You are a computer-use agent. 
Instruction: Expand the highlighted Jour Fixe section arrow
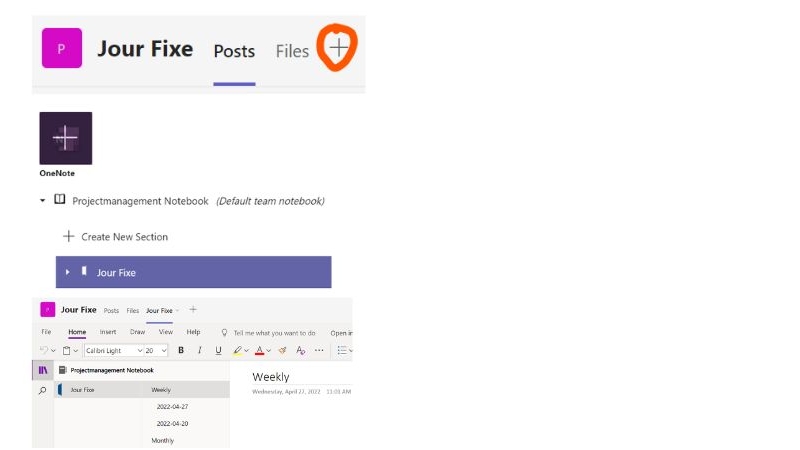coord(68,272)
